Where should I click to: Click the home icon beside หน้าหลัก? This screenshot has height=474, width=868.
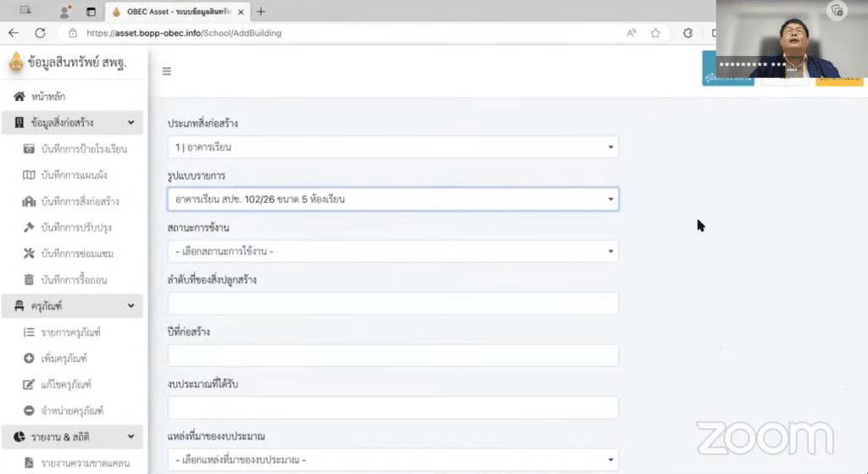(x=19, y=97)
